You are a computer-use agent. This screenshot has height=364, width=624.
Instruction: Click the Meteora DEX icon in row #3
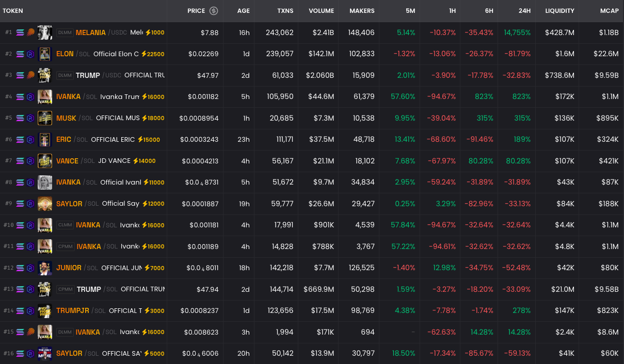30,75
